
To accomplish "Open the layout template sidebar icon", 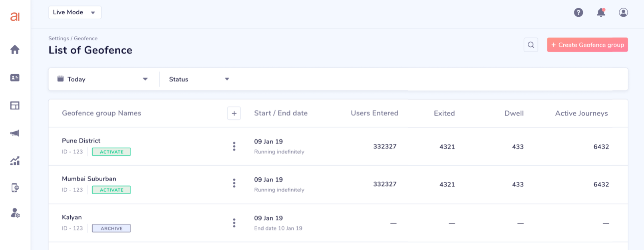I will click(x=15, y=105).
